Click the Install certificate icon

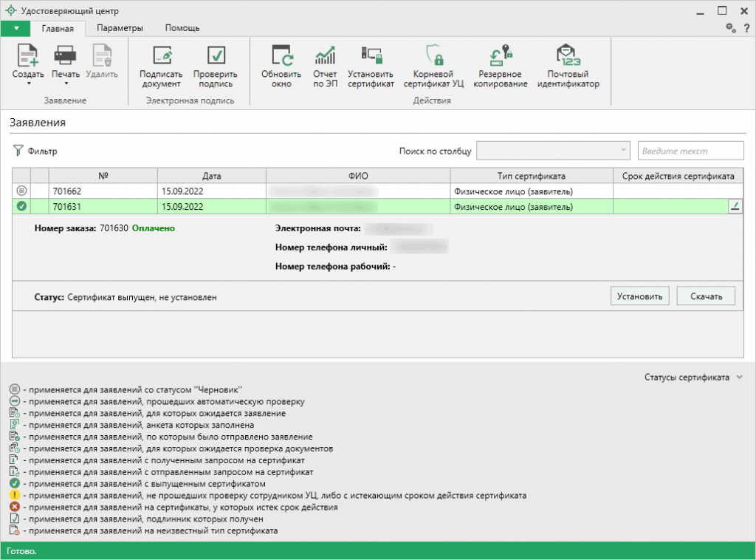tap(371, 56)
